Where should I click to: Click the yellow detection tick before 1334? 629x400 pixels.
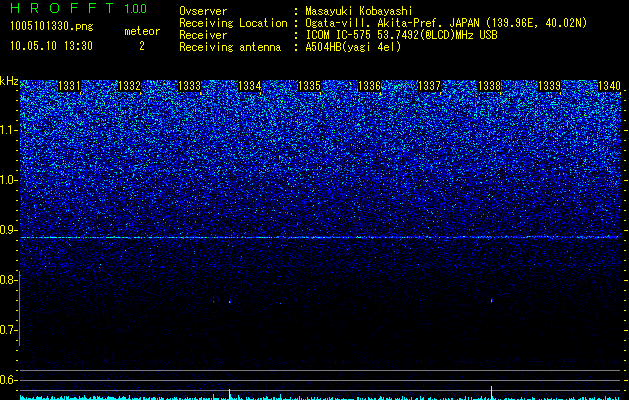[229, 393]
